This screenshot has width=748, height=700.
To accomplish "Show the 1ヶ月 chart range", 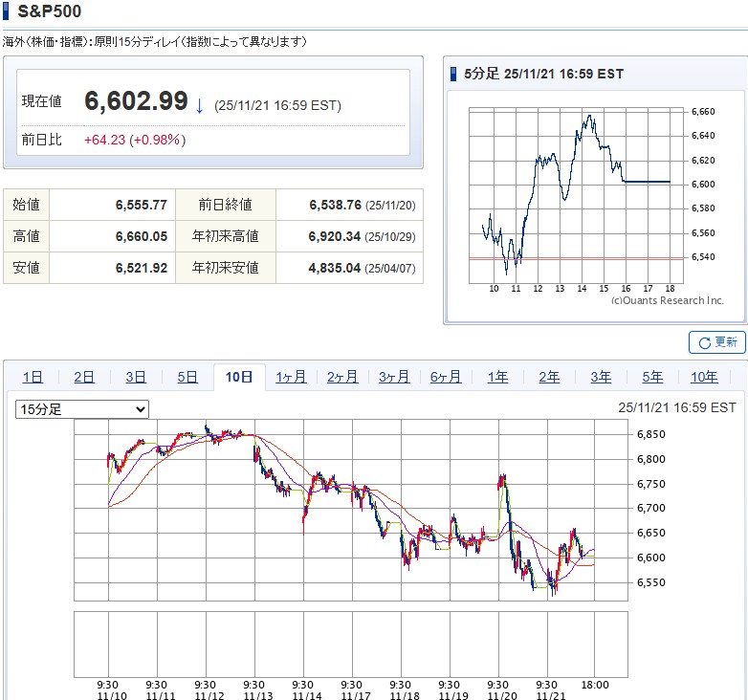I will [291, 377].
